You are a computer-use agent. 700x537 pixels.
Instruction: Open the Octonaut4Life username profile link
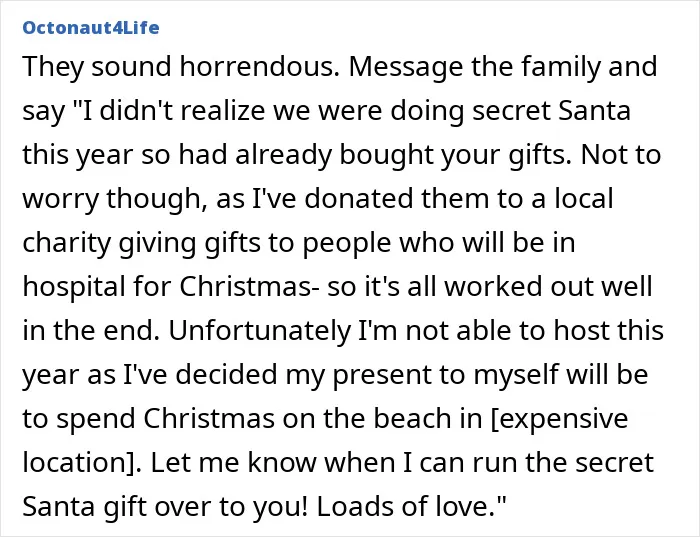91,28
